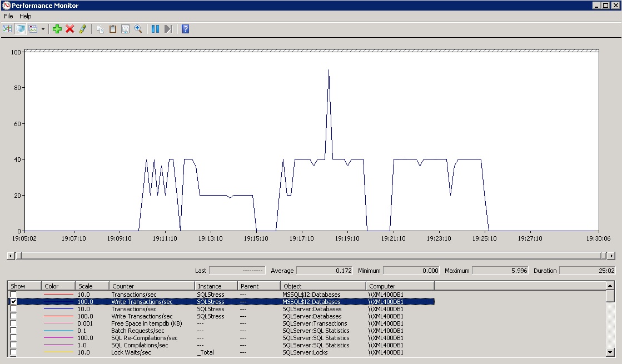Viewport: 622px width, 364px height.
Task: Click the Highlight pen icon
Action: pos(83,29)
